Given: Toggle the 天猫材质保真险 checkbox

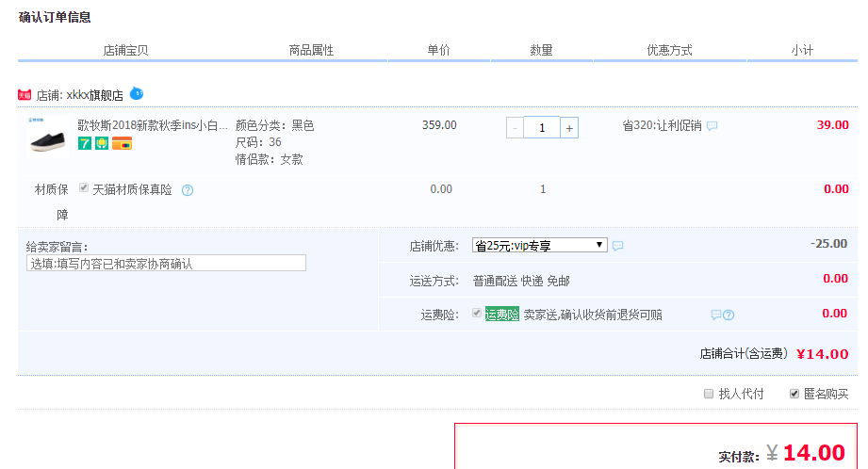Looking at the screenshot, I should tap(85, 188).
